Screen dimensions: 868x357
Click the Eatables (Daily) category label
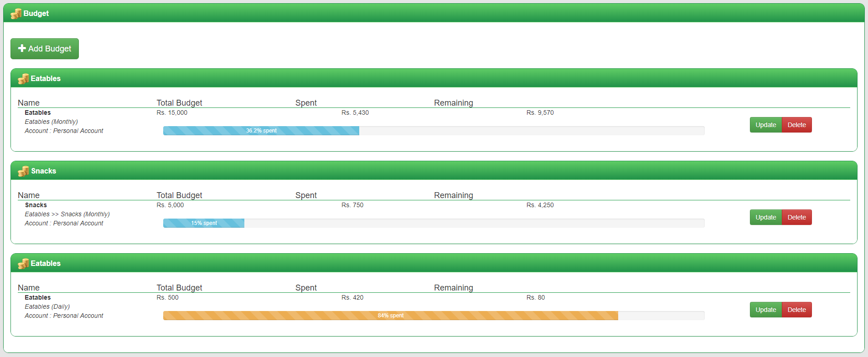click(47, 306)
